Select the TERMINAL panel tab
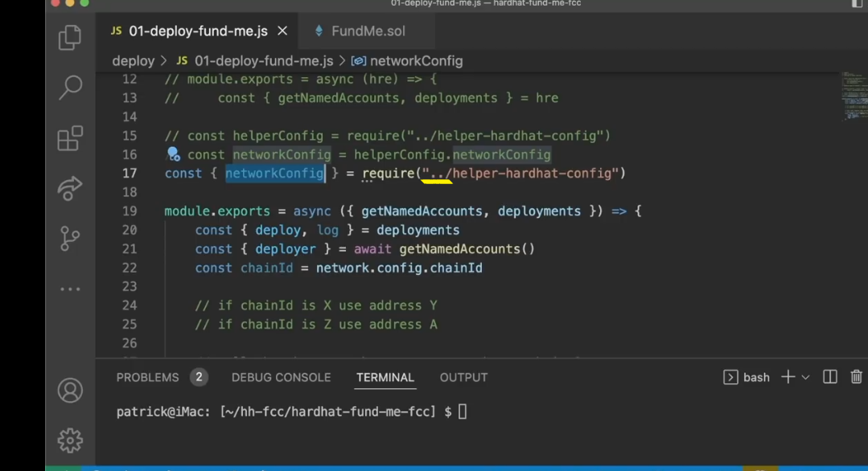Viewport: 868px width, 471px height. click(385, 377)
